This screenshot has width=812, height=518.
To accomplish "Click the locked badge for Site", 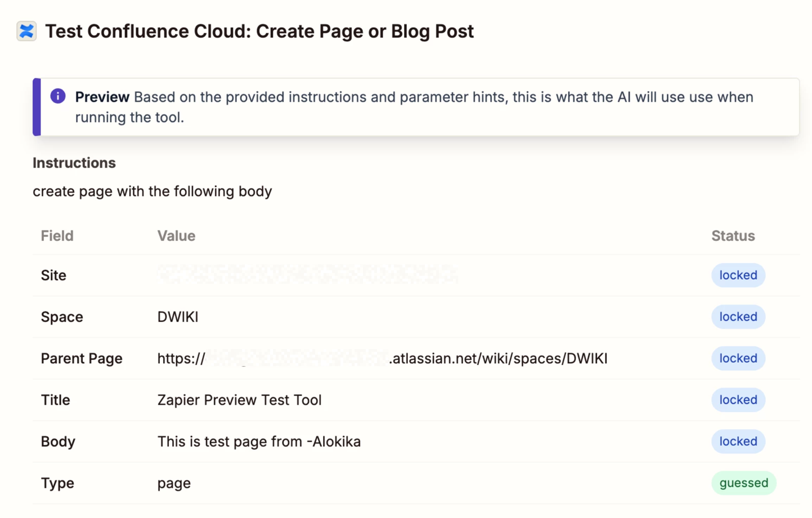I will 738,275.
